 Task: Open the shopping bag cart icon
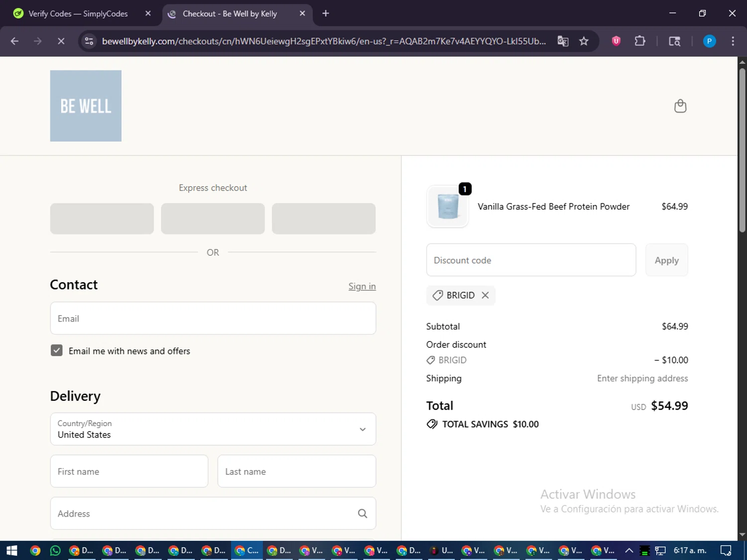click(680, 106)
